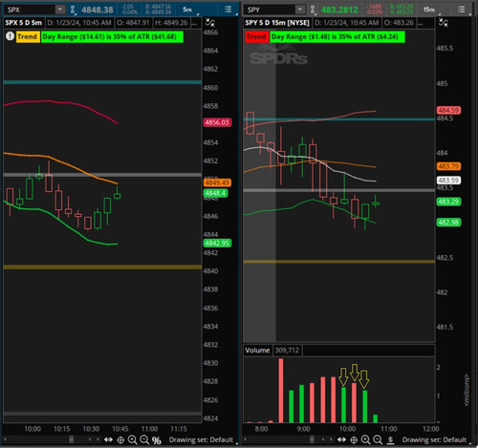Click the pan arrows icon under SPY chart

click(x=341, y=439)
